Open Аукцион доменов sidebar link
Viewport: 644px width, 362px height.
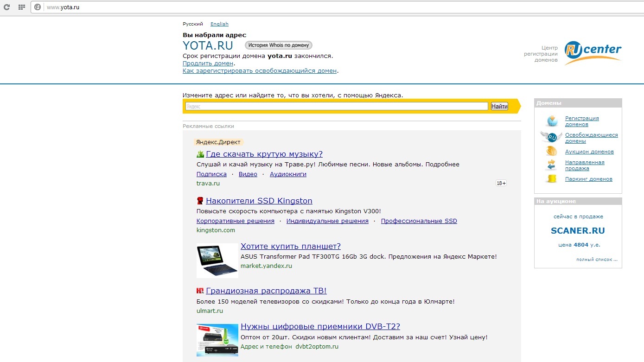[x=589, y=152]
